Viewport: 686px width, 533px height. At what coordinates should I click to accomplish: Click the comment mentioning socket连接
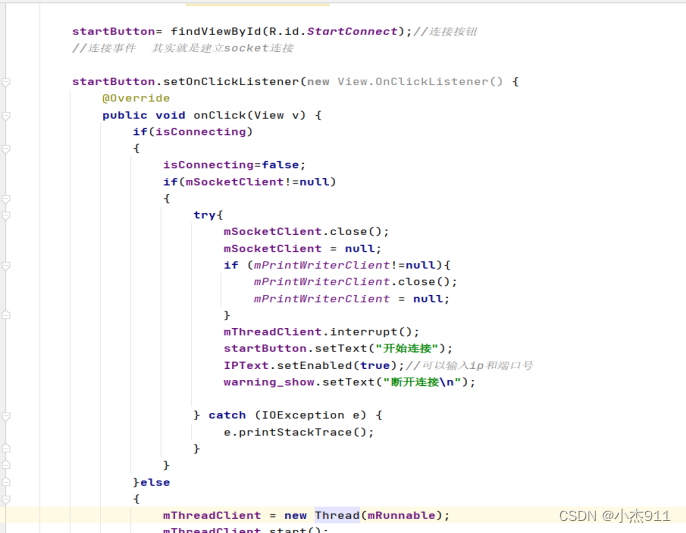coord(183,48)
